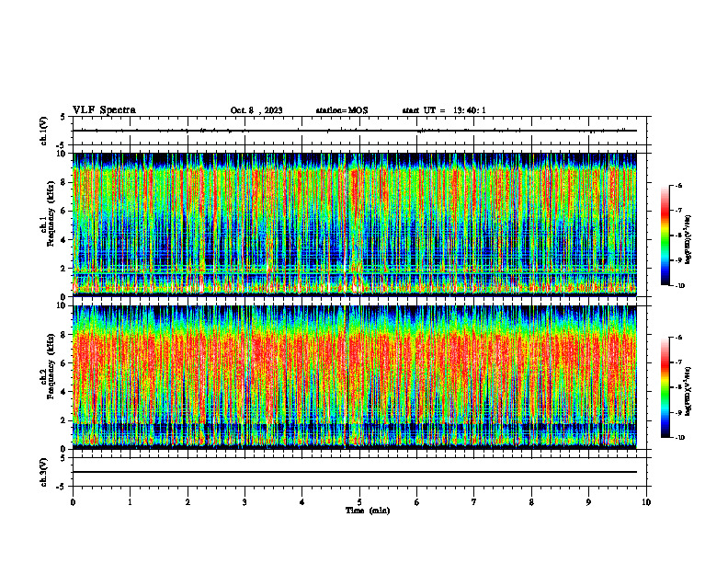Click the time axis "3" minute tick label
This screenshot has height=563, width=728.
point(245,502)
